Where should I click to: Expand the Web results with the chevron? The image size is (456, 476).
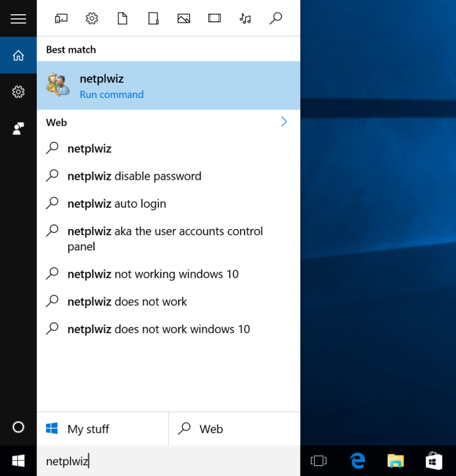(283, 121)
